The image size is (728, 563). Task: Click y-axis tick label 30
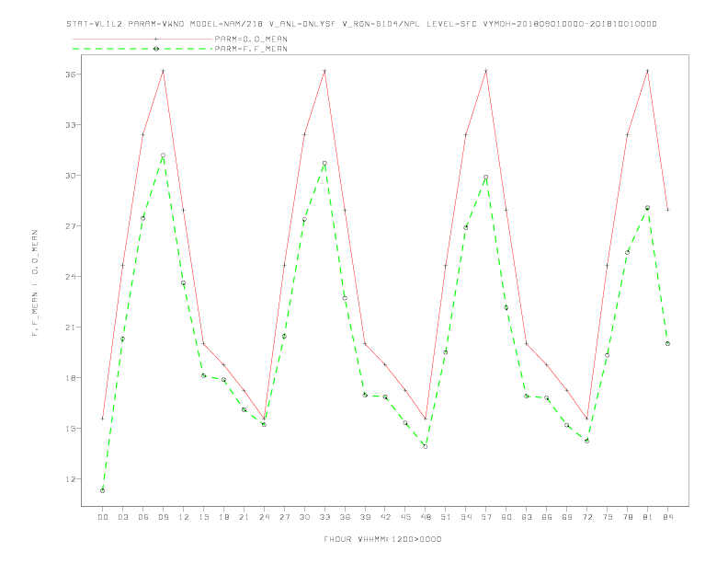(70, 176)
